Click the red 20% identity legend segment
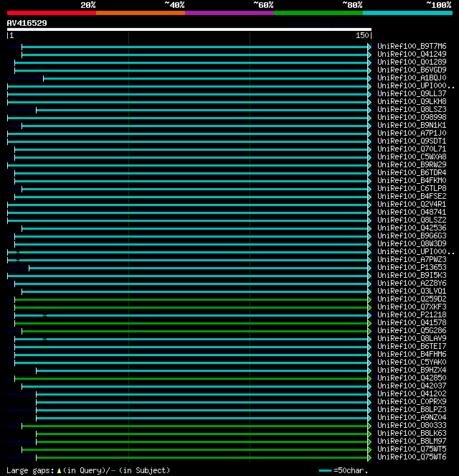Viewport: 459px width, 476px height. pos(52,13)
